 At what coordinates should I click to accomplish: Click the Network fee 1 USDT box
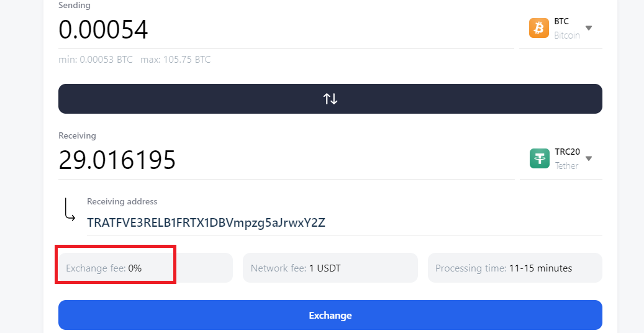pyautogui.click(x=330, y=268)
